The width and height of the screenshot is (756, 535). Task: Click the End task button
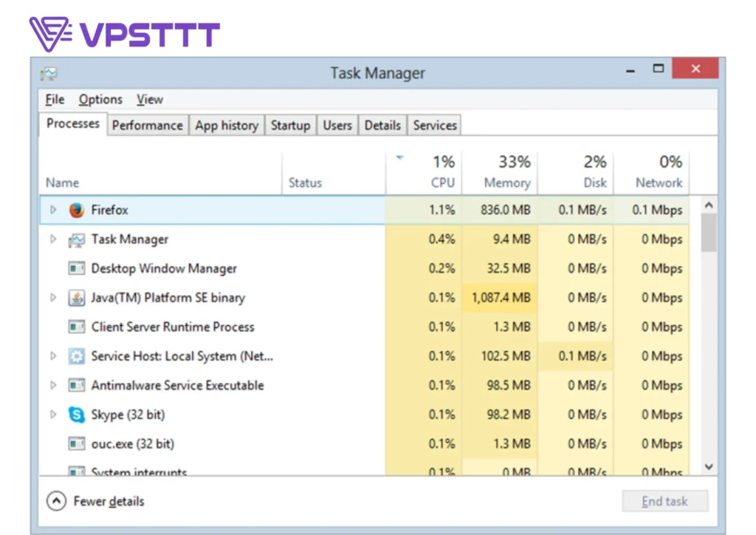click(665, 501)
